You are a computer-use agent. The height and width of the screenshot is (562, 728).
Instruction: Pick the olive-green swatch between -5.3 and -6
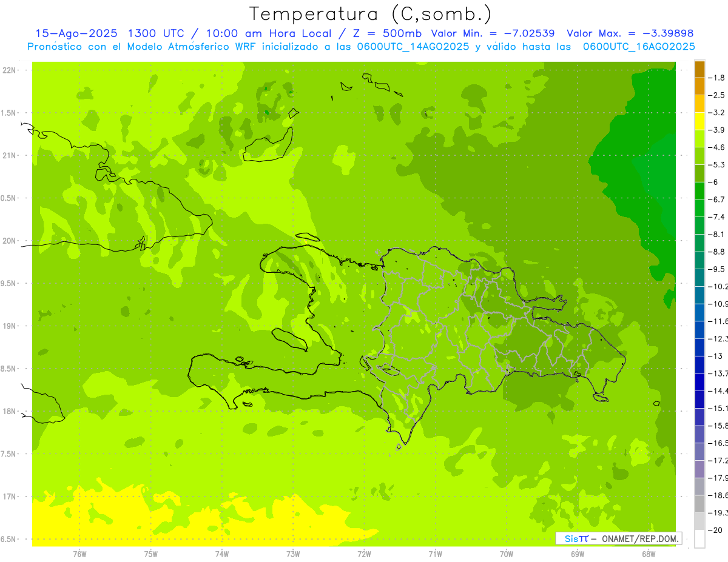(699, 173)
